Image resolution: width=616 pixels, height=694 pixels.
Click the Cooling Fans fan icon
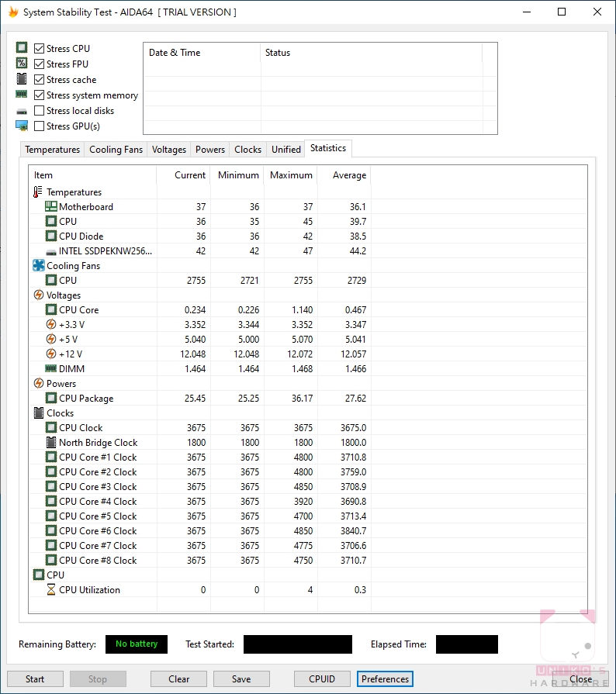(39, 265)
